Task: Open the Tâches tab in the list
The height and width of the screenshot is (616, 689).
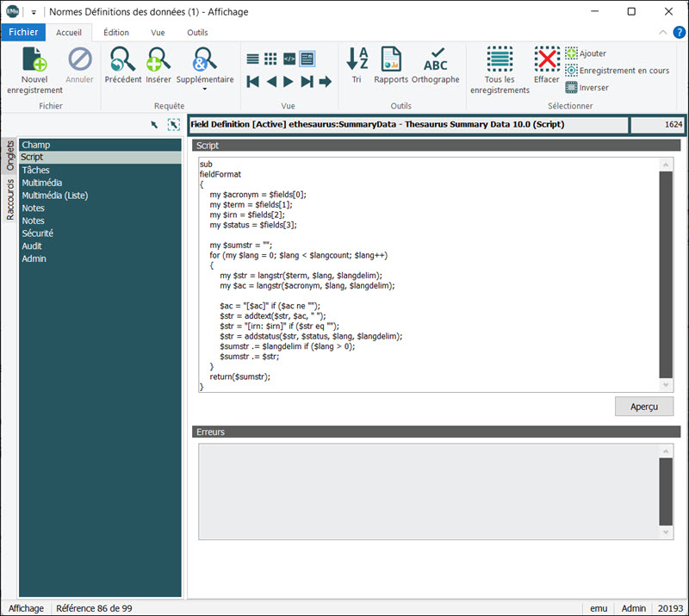Action: click(x=100, y=171)
